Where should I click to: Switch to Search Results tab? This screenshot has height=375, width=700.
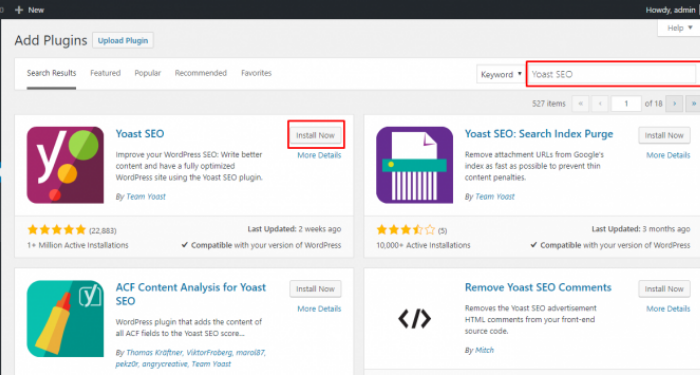[51, 73]
